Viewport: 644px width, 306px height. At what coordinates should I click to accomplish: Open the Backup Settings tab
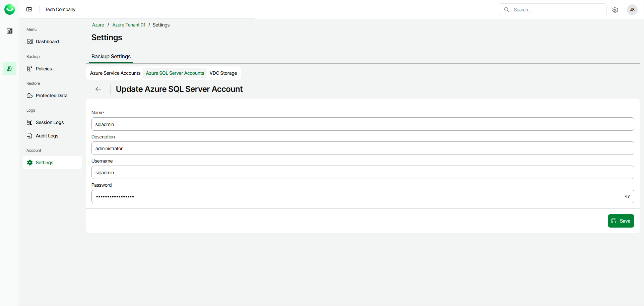click(x=111, y=56)
